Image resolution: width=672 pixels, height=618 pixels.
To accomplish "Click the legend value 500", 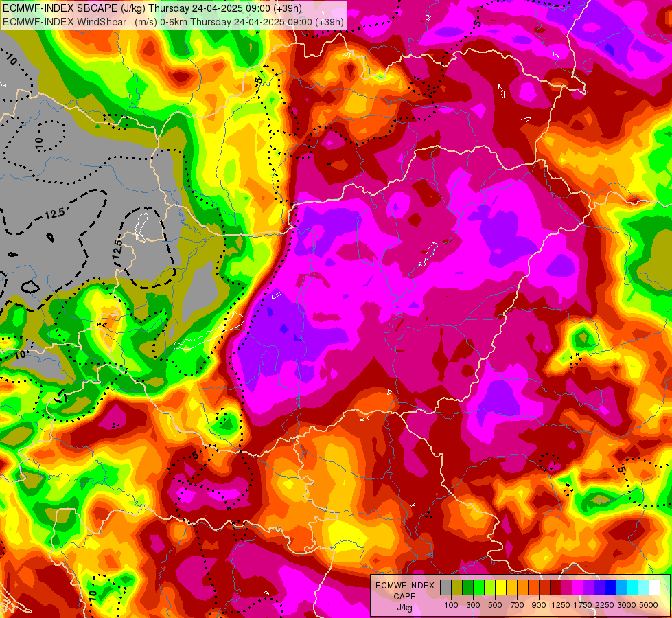I will coord(495,605).
